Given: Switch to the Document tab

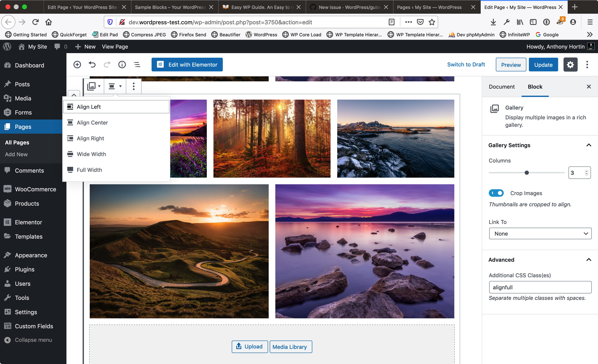Looking at the screenshot, I should coord(502,87).
